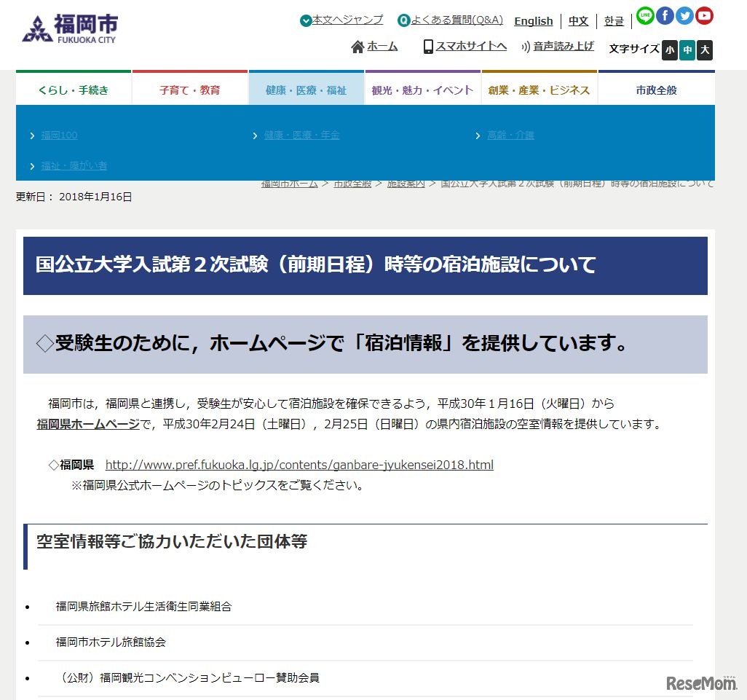The height and width of the screenshot is (700, 747).
Task: Switch text size to 小
Action: 669,50
